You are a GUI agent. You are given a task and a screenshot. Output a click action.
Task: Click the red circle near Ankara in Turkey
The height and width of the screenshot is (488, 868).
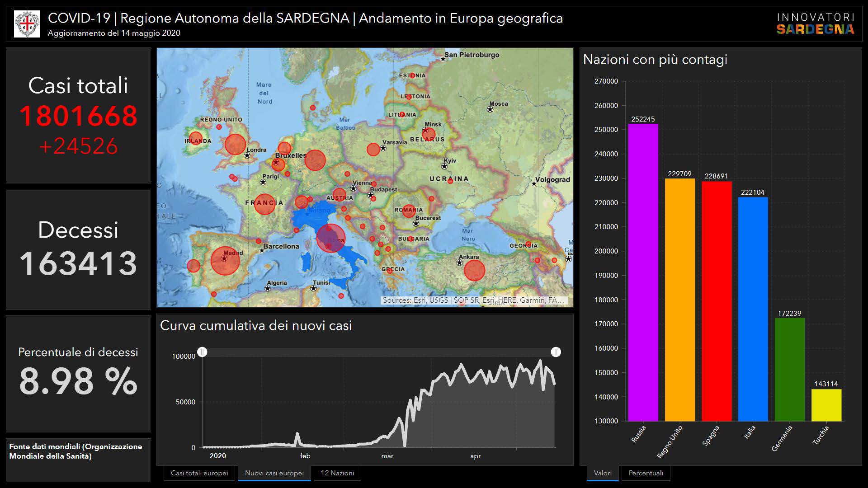coord(474,270)
